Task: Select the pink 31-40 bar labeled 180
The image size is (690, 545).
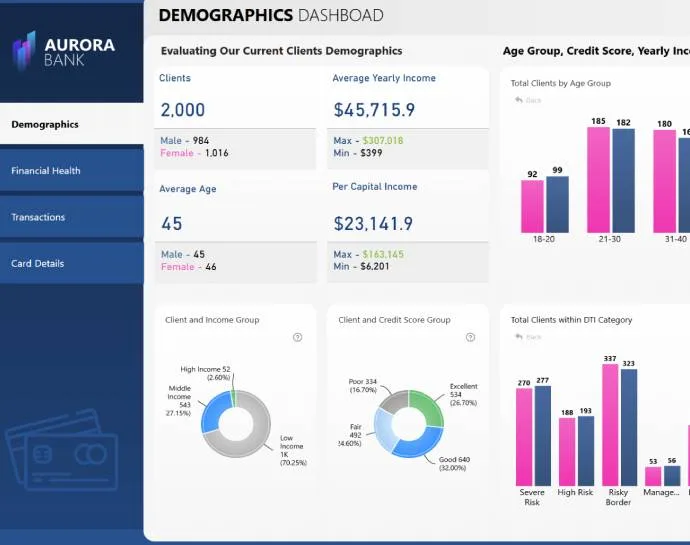Action: (x=664, y=181)
